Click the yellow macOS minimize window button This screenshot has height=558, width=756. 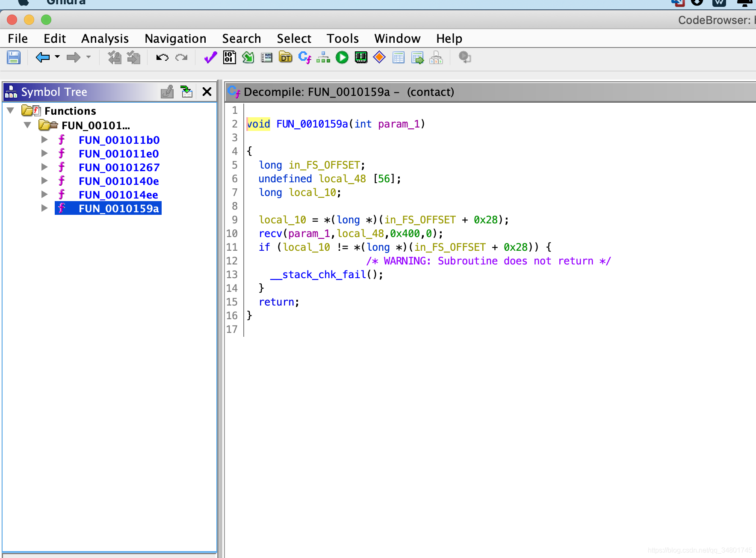[29, 20]
